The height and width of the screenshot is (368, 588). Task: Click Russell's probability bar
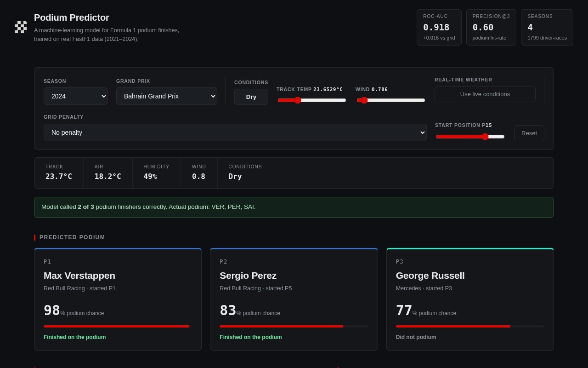470,326
